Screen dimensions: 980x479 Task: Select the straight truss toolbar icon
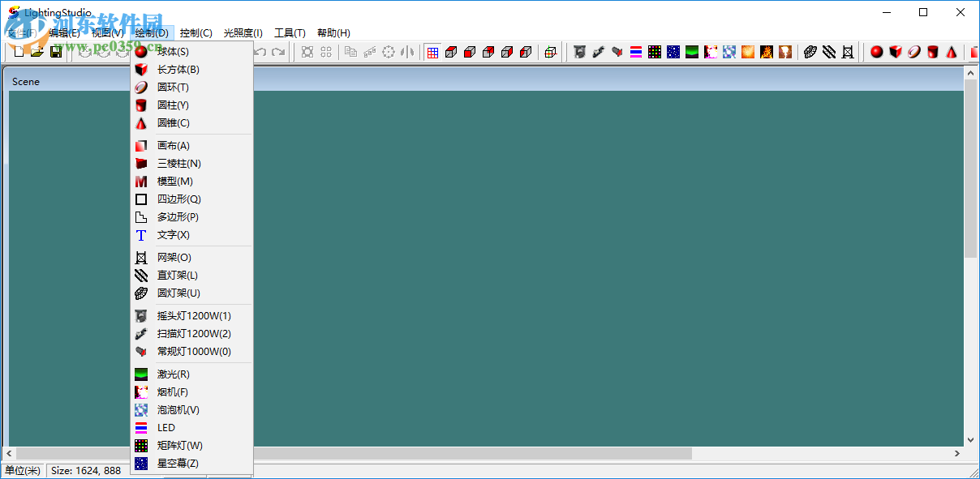point(828,51)
